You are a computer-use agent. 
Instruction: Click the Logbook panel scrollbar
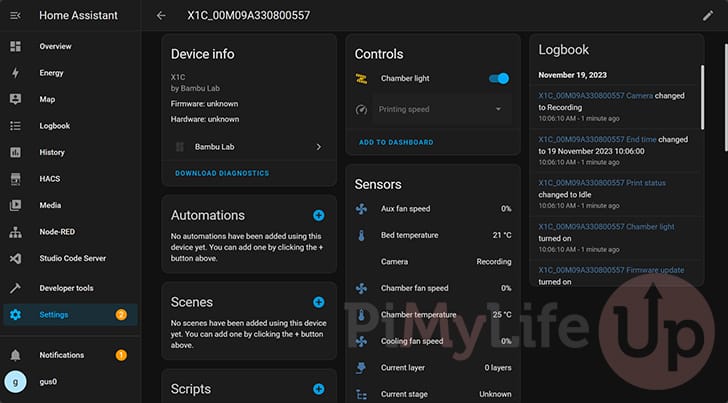(x=702, y=97)
